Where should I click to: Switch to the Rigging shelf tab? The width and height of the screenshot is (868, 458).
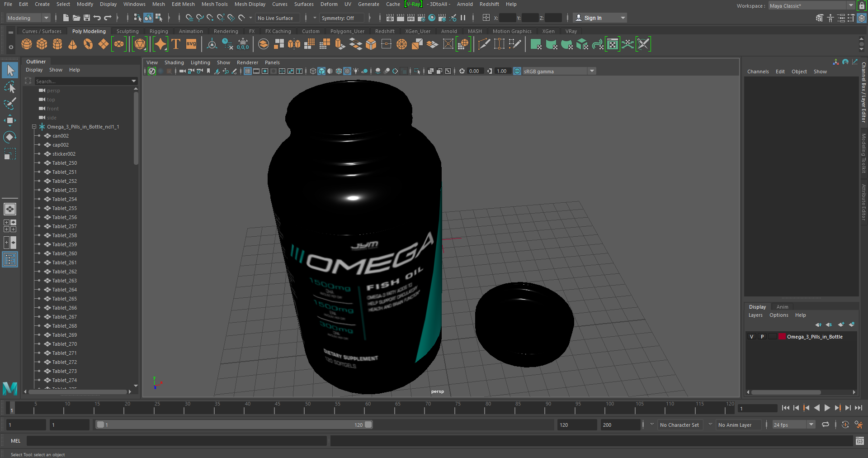click(159, 31)
